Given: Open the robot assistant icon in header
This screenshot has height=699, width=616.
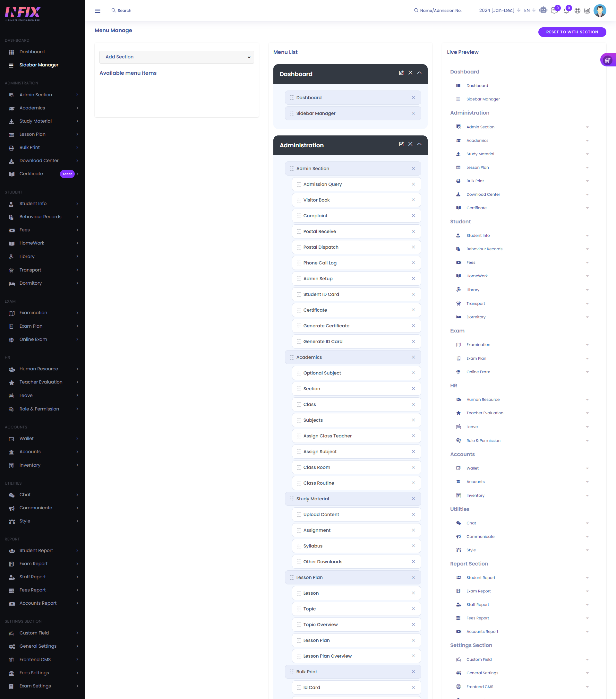Looking at the screenshot, I should [x=543, y=10].
